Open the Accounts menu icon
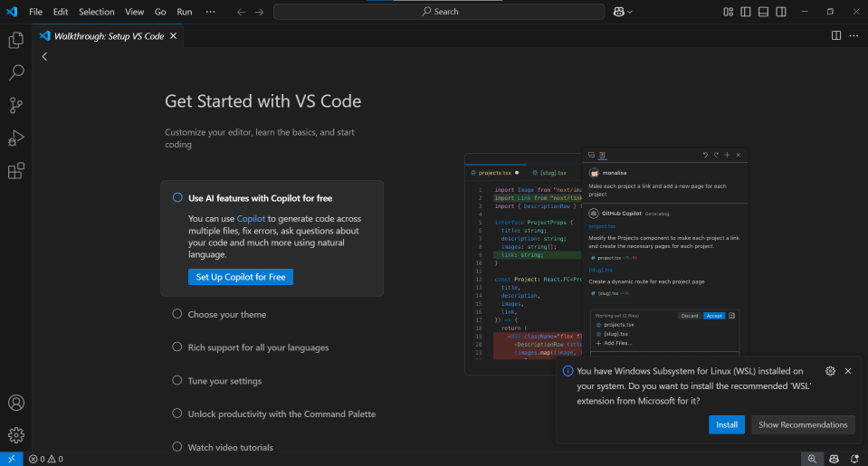 tap(16, 403)
